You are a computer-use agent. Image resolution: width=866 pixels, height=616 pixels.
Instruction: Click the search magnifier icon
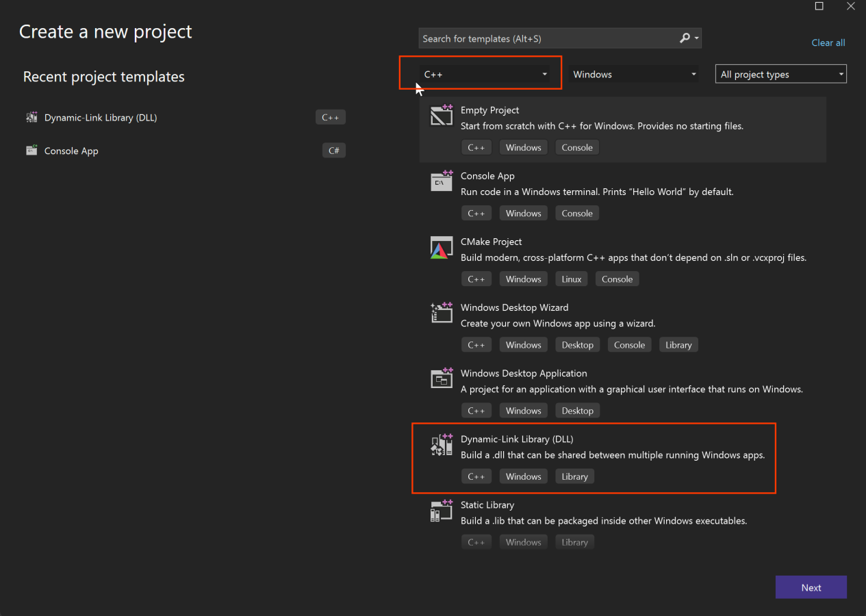(685, 38)
